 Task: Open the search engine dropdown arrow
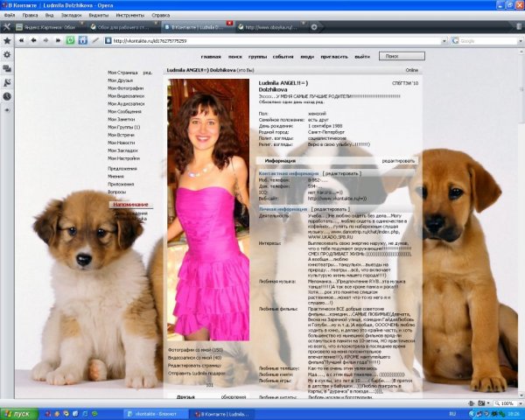pyautogui.click(x=521, y=41)
